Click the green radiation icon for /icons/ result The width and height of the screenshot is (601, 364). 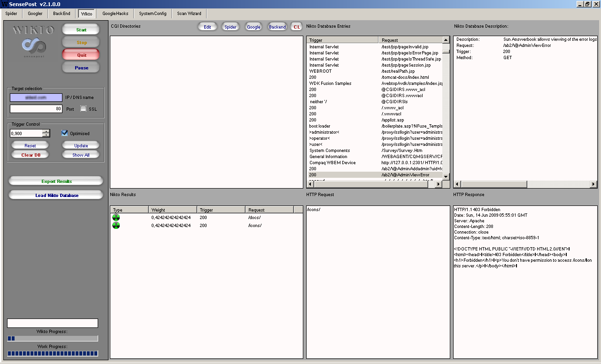(x=116, y=226)
